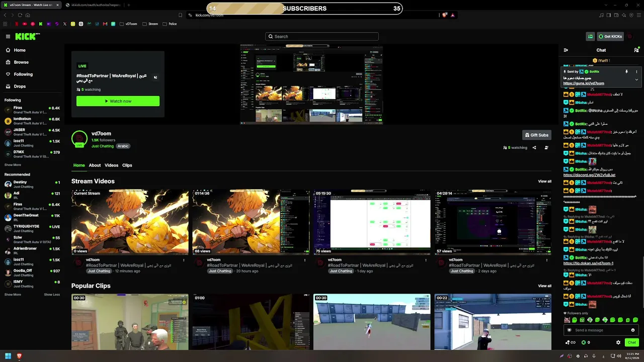Collapse the chat panel with the arrow icon

(x=566, y=50)
